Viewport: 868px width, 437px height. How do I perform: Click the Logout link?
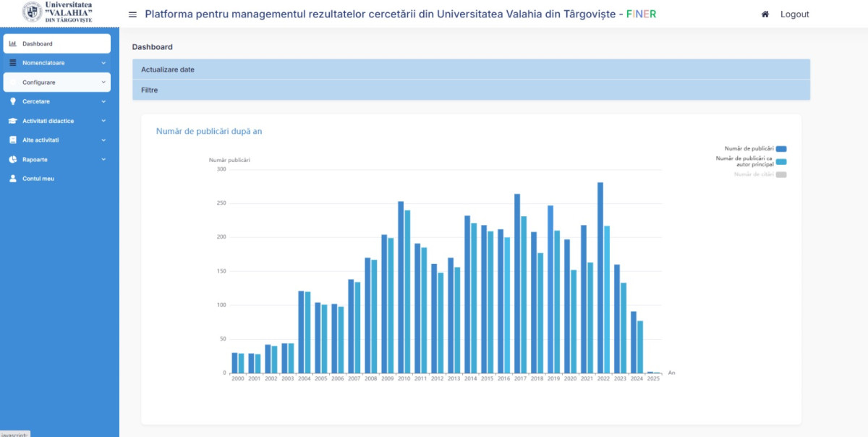tap(794, 14)
